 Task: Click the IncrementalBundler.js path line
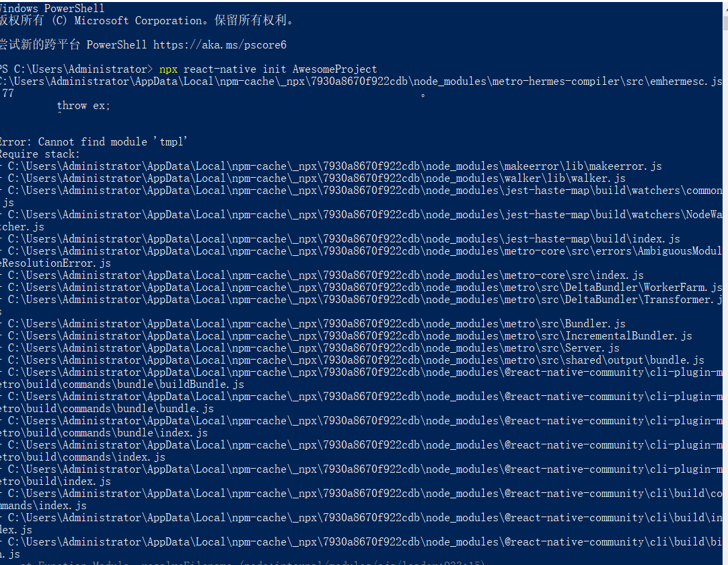(x=350, y=335)
